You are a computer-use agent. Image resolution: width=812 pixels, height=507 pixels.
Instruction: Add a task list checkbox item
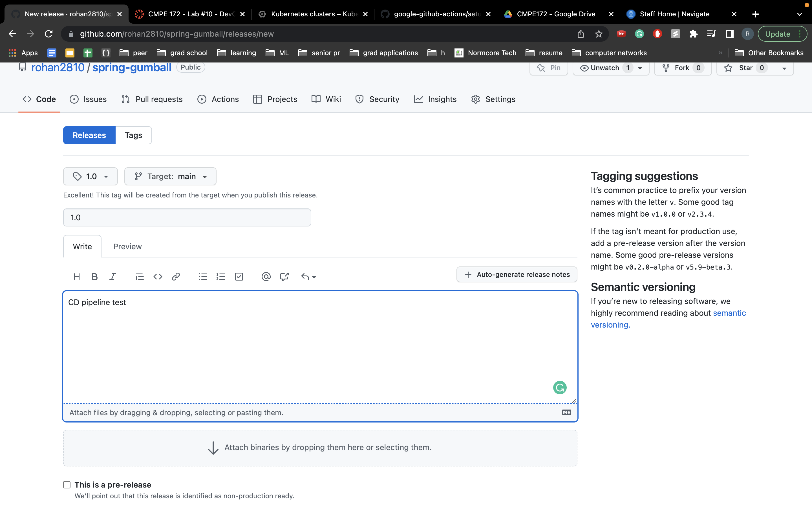[239, 277]
